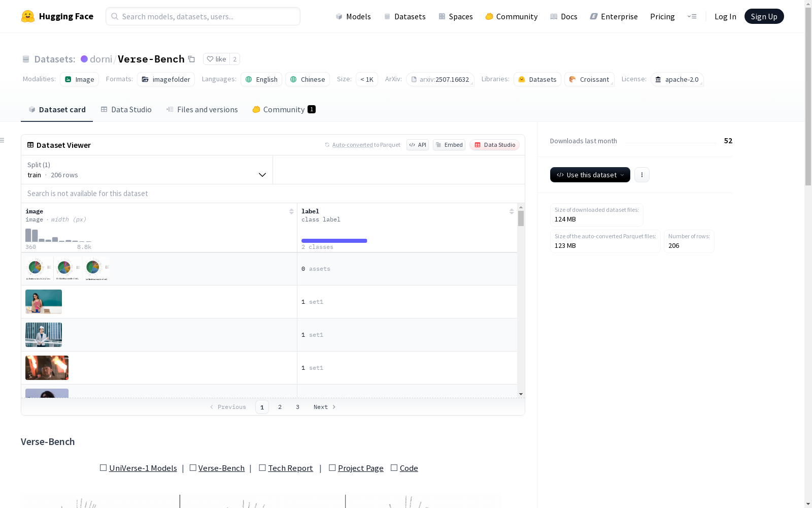Viewport: 812px width, 508px height.
Task: Go to page 3 of the dataset viewer
Action: (297, 407)
